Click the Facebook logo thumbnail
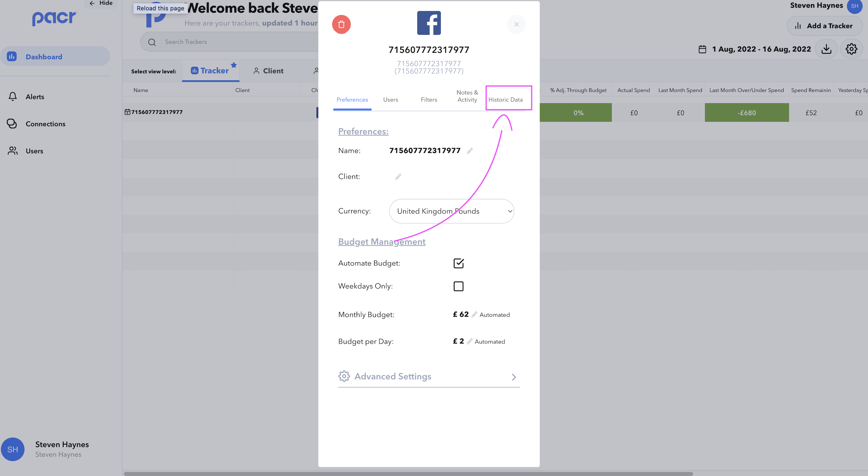868x476 pixels. 429,23
